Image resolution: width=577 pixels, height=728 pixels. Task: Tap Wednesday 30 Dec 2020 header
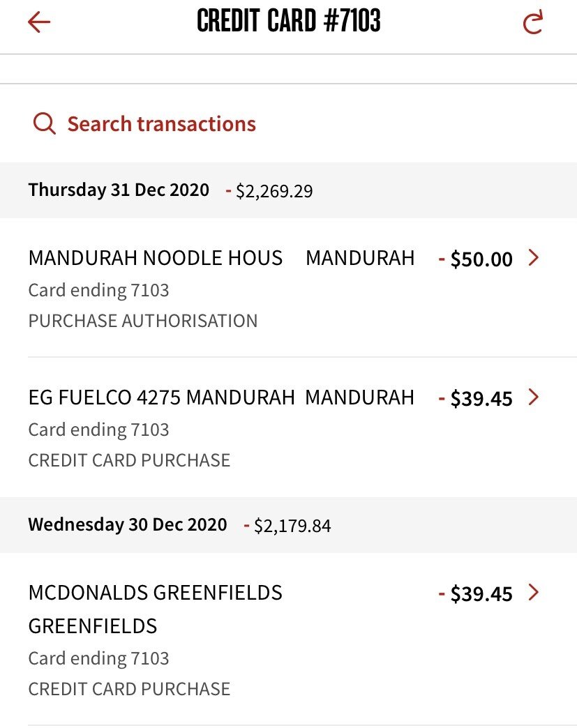(128, 524)
